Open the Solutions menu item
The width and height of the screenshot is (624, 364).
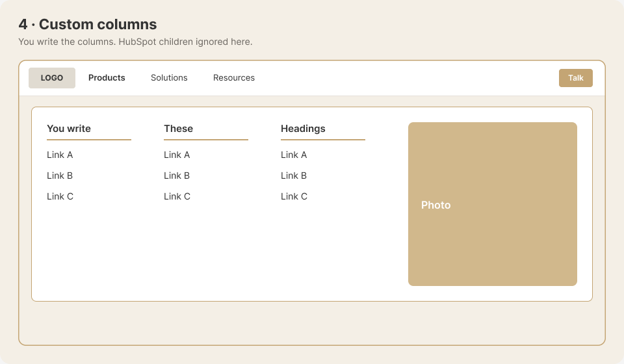coord(169,78)
